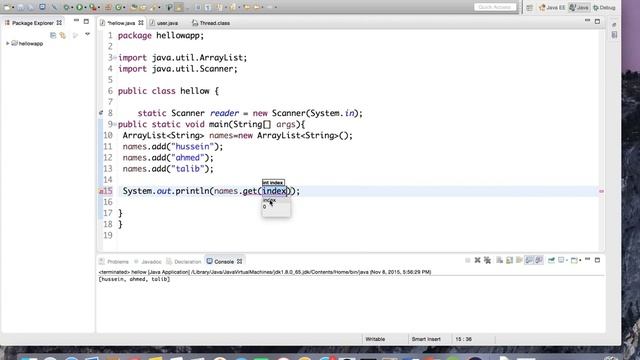
Task: Click the Run with external tools icon
Action: pos(93,7)
